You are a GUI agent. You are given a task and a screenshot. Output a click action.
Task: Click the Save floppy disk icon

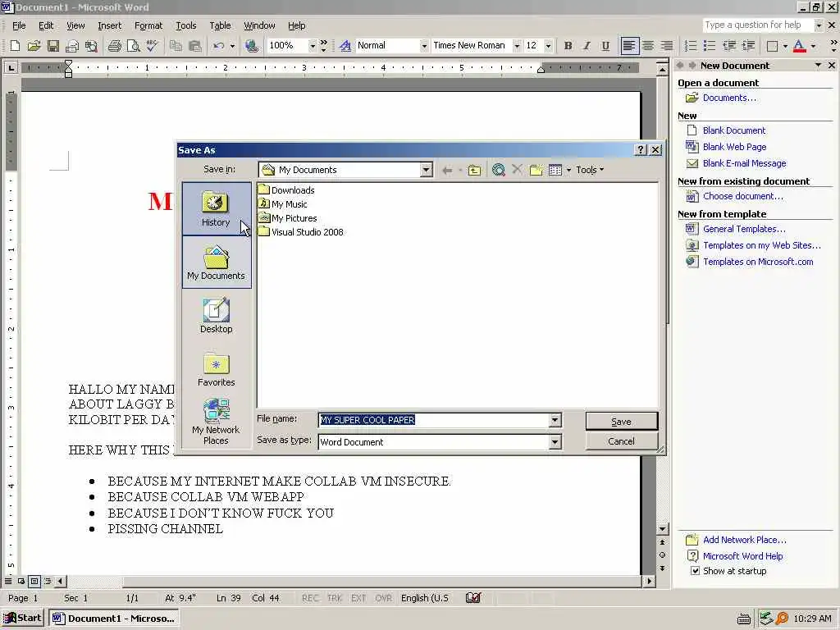52,46
